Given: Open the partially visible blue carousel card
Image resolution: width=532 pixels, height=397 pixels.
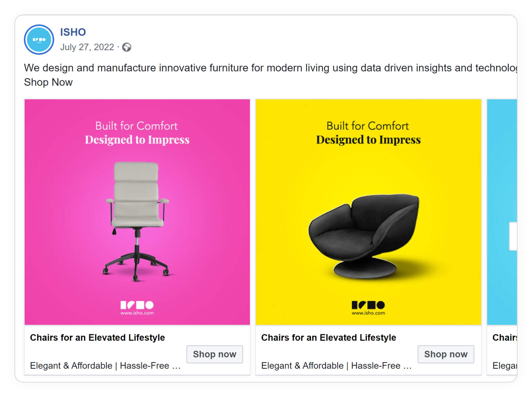Looking at the screenshot, I should point(502,182).
